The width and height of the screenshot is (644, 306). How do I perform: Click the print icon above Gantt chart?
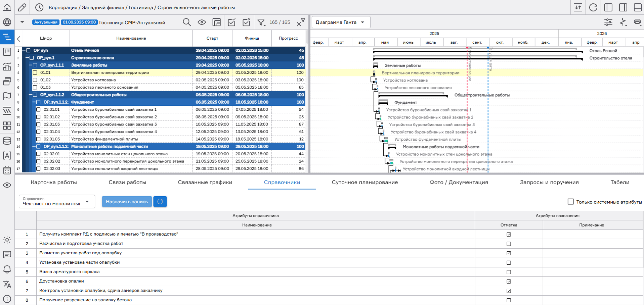(x=637, y=22)
